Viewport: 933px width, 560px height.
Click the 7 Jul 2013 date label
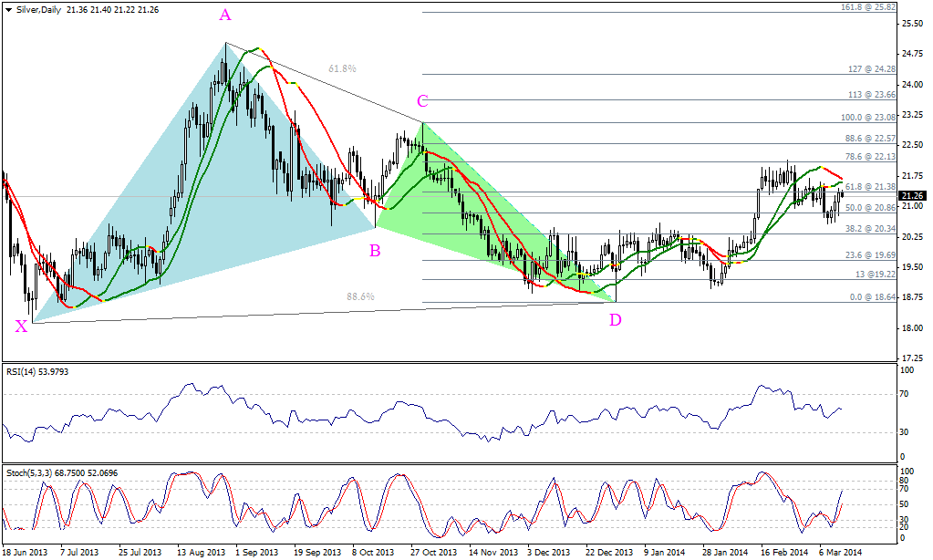pyautogui.click(x=79, y=553)
